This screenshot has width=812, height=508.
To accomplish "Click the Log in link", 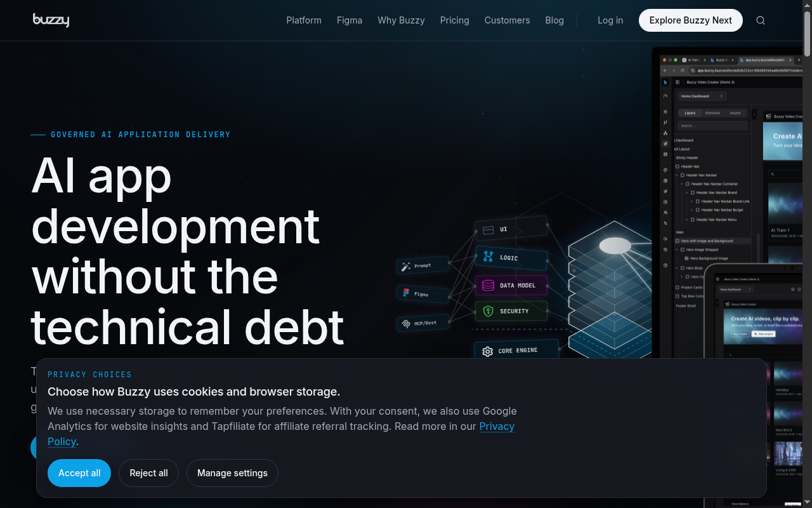I will pyautogui.click(x=610, y=20).
